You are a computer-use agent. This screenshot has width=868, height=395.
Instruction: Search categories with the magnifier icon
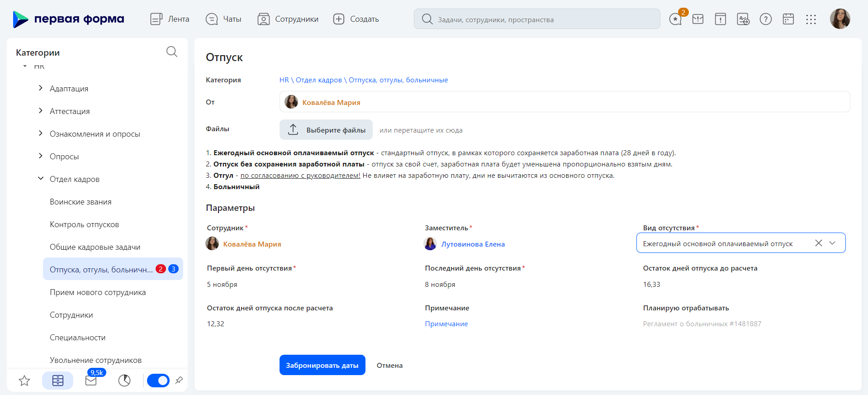point(172,52)
